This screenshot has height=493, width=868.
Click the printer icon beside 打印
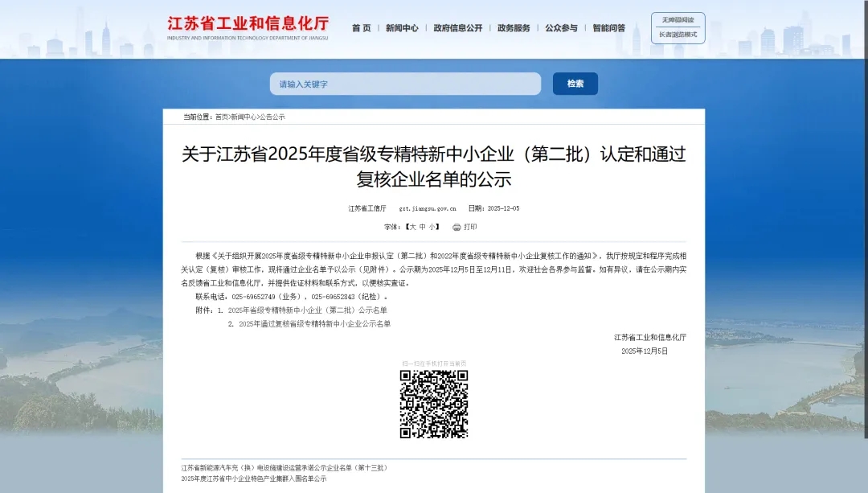coord(457,228)
